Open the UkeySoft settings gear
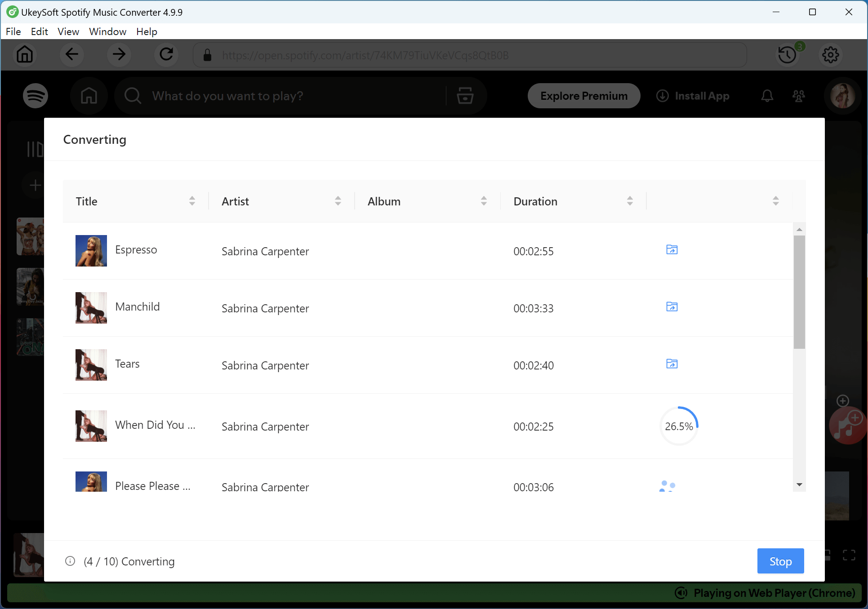The height and width of the screenshot is (609, 868). (830, 55)
